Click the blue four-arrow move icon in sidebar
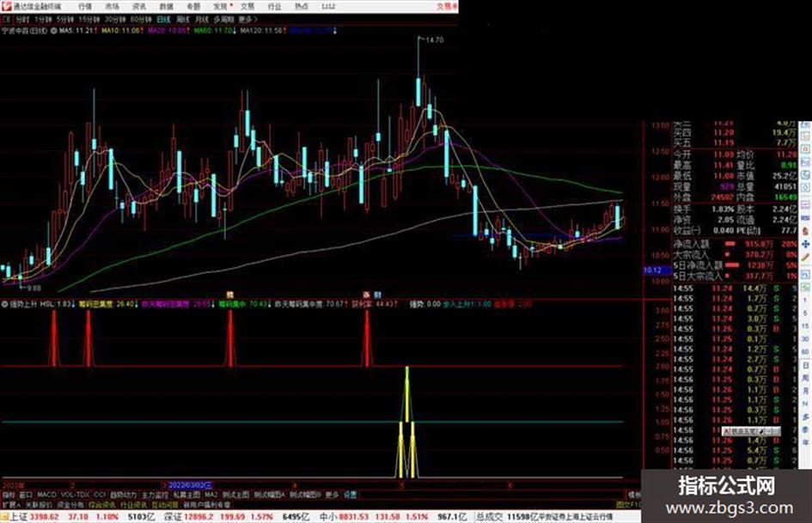This screenshot has width=812, height=523. (805, 244)
